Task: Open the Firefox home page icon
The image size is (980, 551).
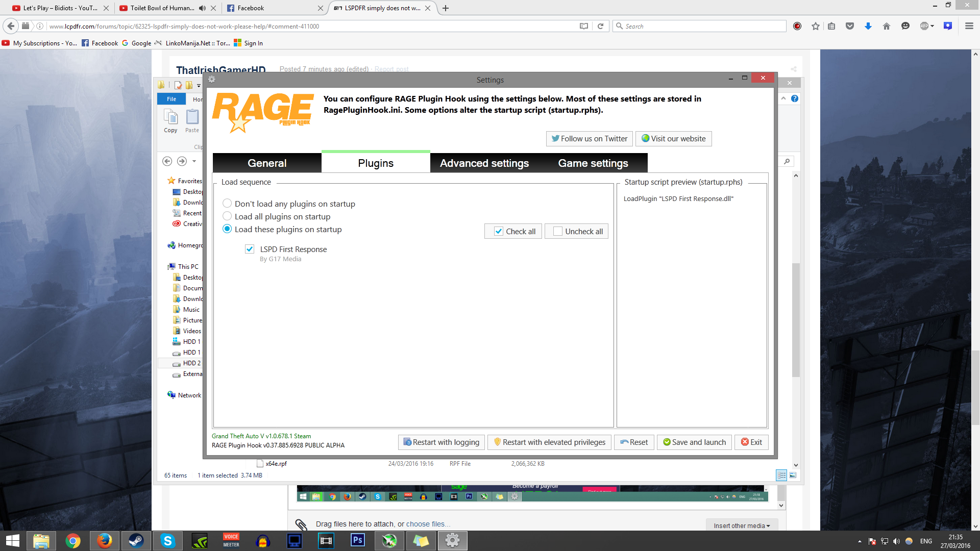Action: pos(886,26)
